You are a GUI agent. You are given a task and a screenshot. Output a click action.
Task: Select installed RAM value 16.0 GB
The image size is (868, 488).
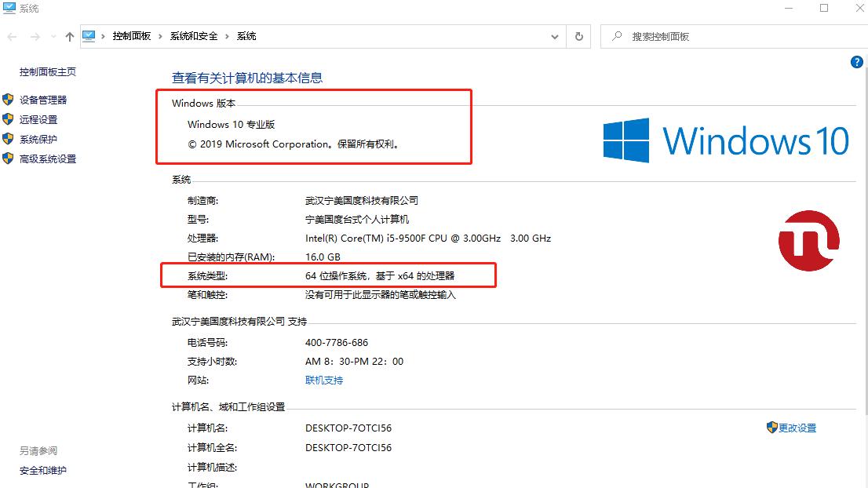coord(323,257)
